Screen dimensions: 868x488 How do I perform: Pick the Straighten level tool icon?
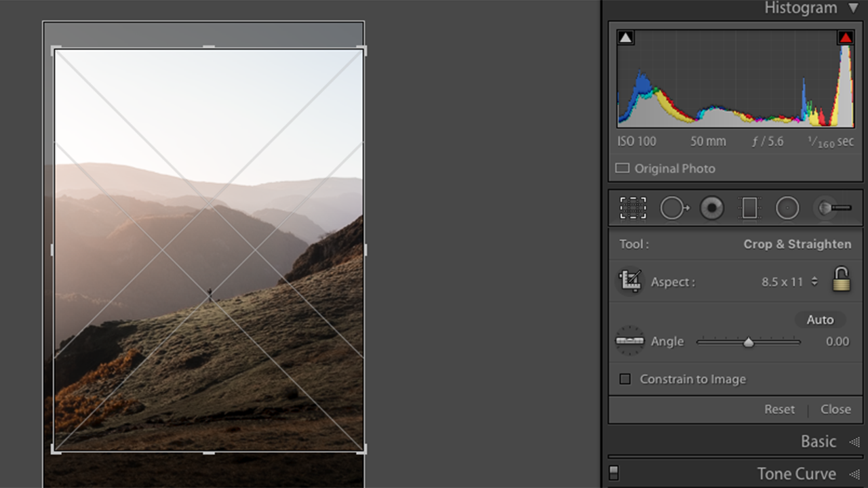[x=629, y=341]
